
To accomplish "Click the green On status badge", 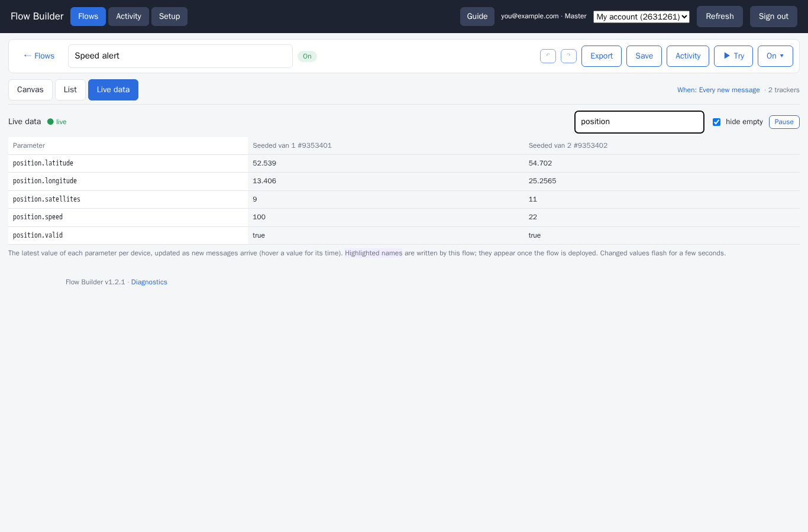I will (307, 56).
